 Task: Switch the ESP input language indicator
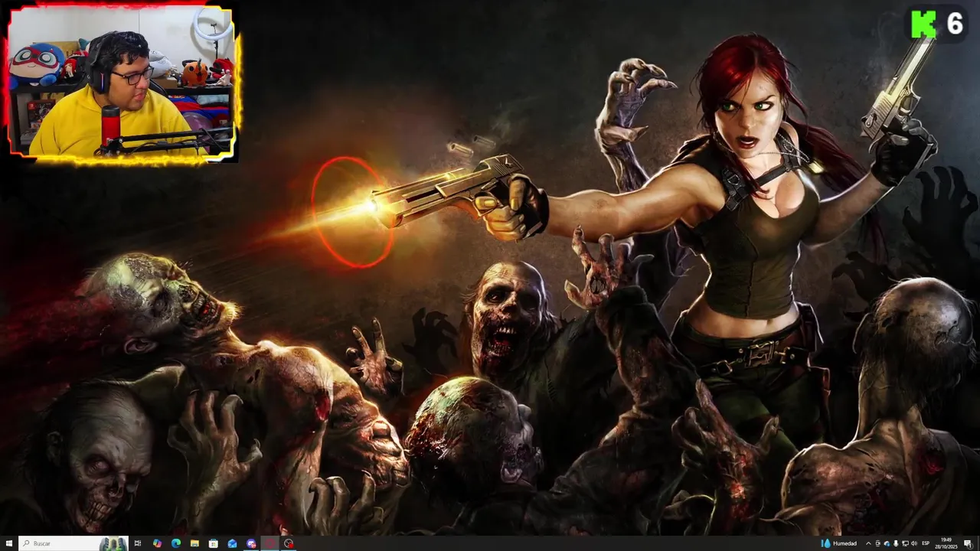pos(926,543)
